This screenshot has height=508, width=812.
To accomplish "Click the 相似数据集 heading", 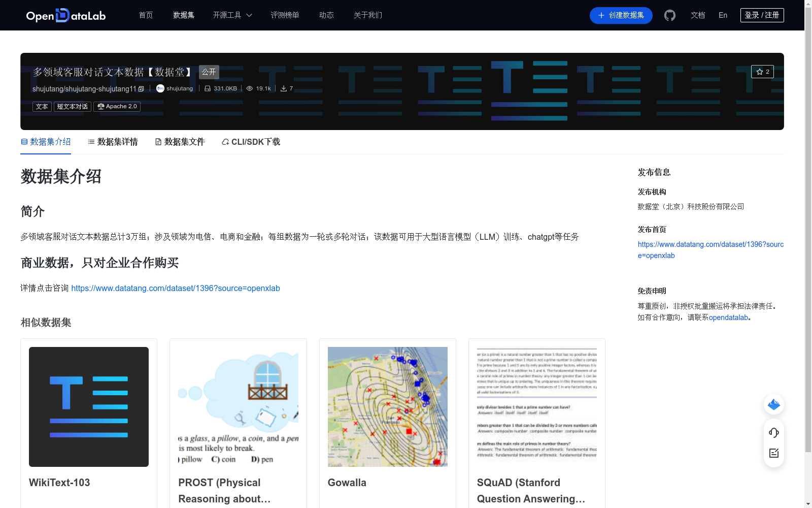I will click(46, 323).
